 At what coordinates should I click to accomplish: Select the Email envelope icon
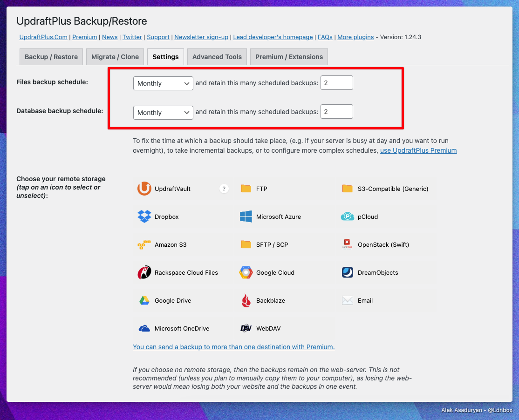pyautogui.click(x=347, y=300)
